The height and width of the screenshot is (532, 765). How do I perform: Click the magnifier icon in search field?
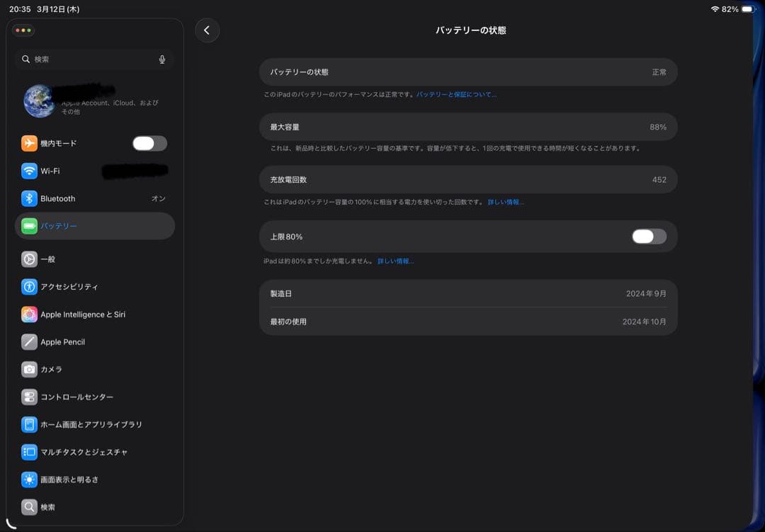pyautogui.click(x=26, y=59)
